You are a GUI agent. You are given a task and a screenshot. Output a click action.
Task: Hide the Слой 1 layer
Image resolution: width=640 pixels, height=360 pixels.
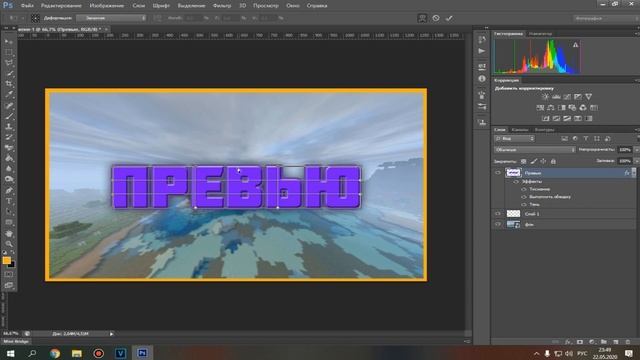[x=498, y=213]
